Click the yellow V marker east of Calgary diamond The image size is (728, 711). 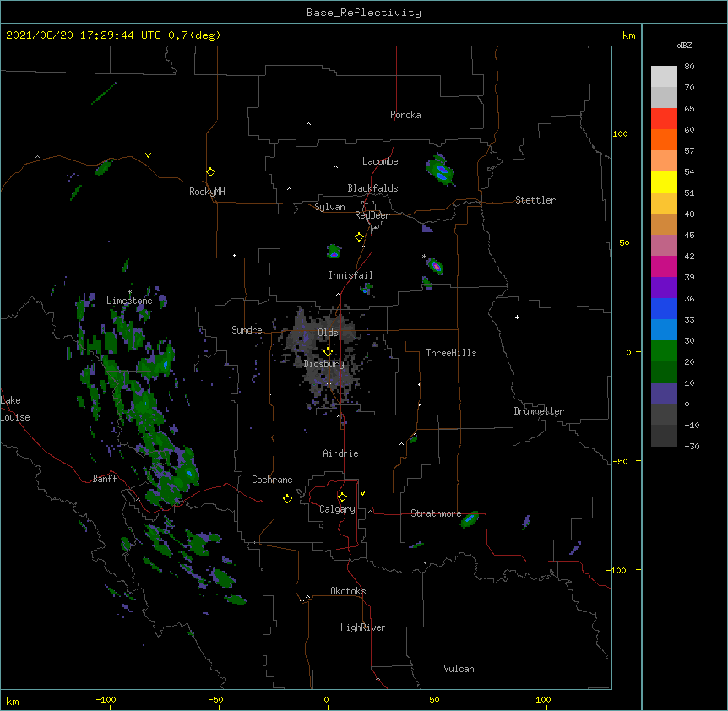pos(362,493)
